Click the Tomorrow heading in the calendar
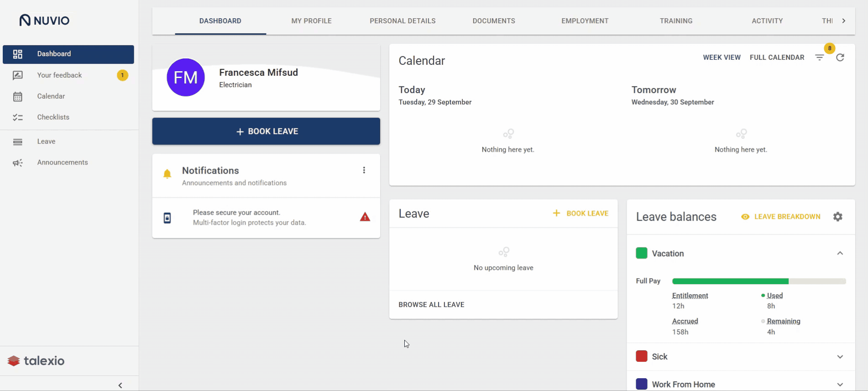 654,90
